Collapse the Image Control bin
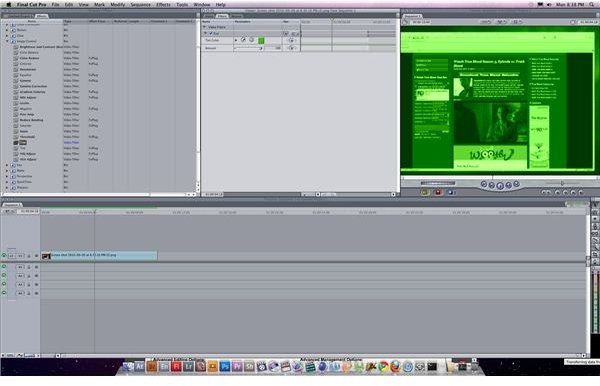The image size is (600, 386). click(x=7, y=41)
